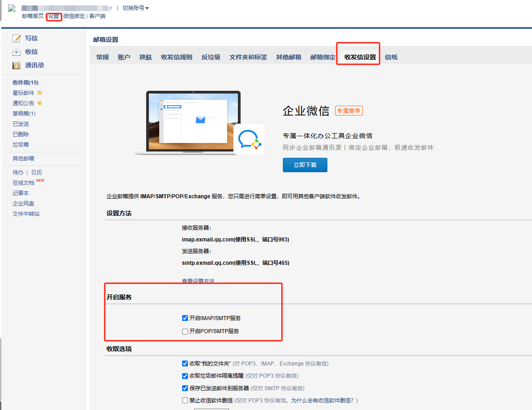Screen dimensions: 532x410
Task: Open the 日历 link
Action: (x=36, y=173)
